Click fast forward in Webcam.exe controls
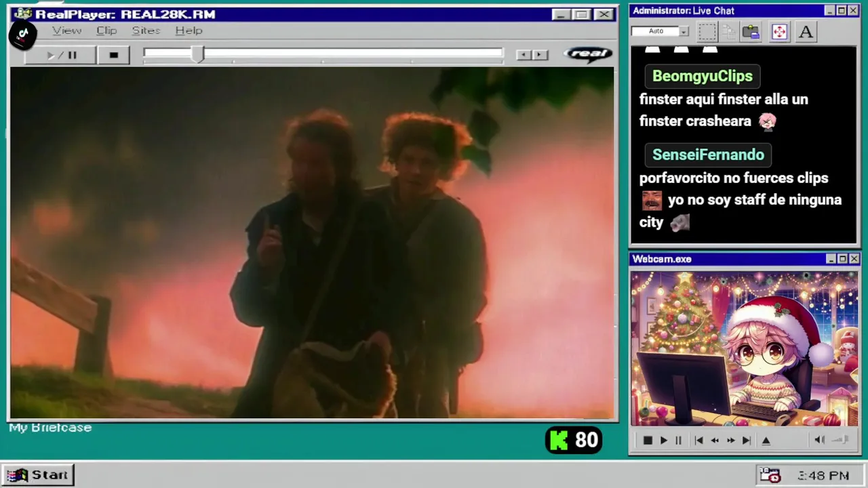Image resolution: width=868 pixels, height=488 pixels. pyautogui.click(x=730, y=441)
